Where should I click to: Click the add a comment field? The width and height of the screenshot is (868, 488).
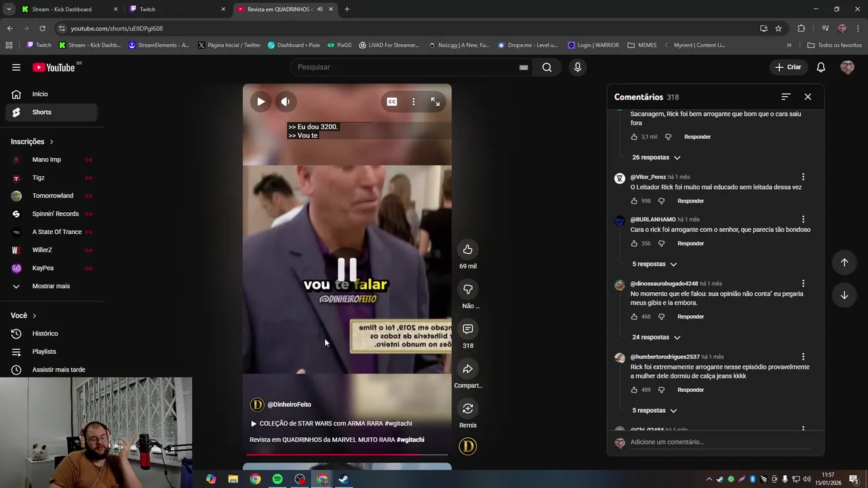point(719,443)
